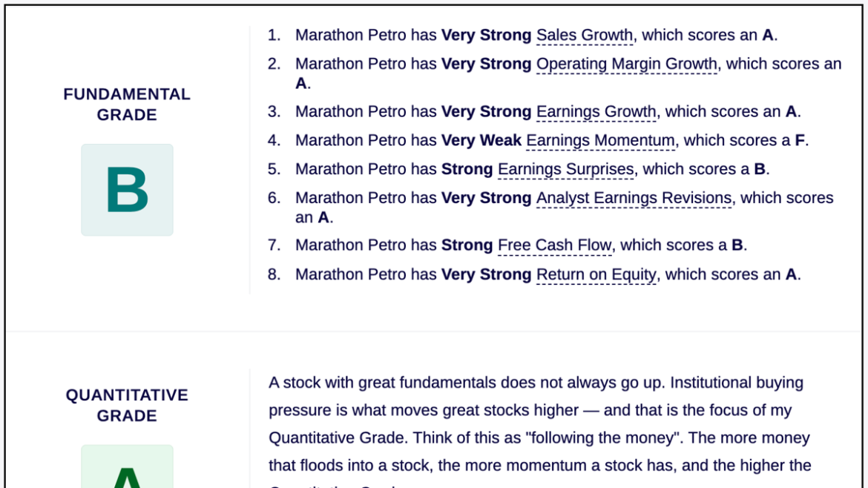The width and height of the screenshot is (868, 488).
Task: Click the Fundamental Grade B badge
Action: pyautogui.click(x=128, y=190)
